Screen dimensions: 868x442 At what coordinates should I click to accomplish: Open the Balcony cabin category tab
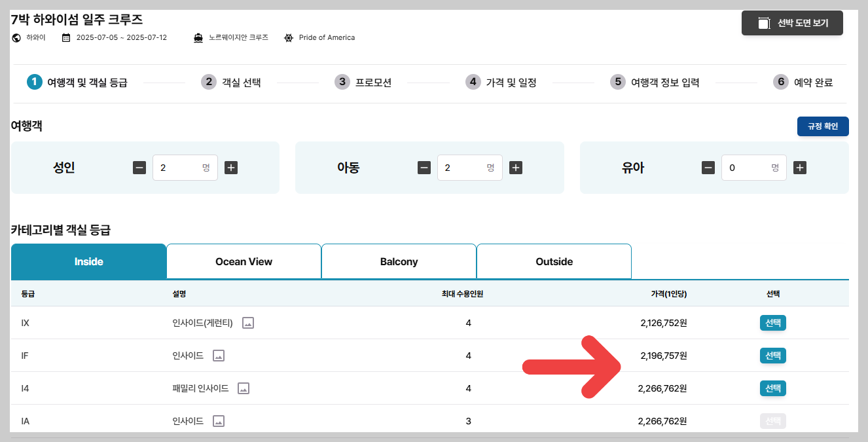tap(399, 261)
